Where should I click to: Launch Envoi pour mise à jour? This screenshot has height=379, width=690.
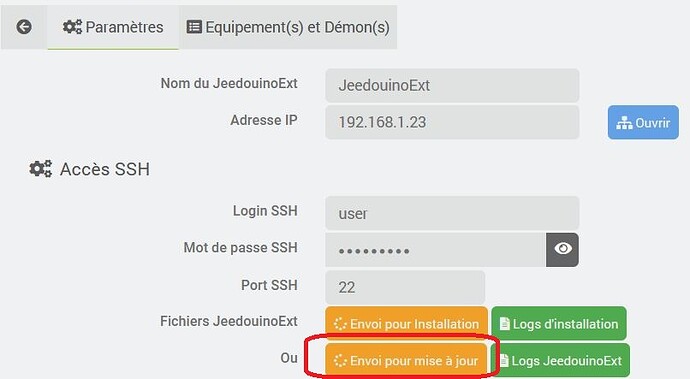click(x=406, y=360)
